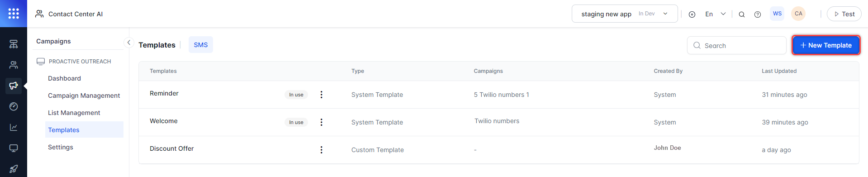Click the In use badge on Welcome
The width and height of the screenshot is (868, 177).
tap(296, 122)
